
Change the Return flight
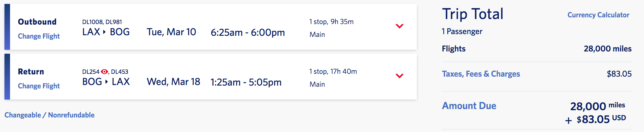(x=39, y=86)
